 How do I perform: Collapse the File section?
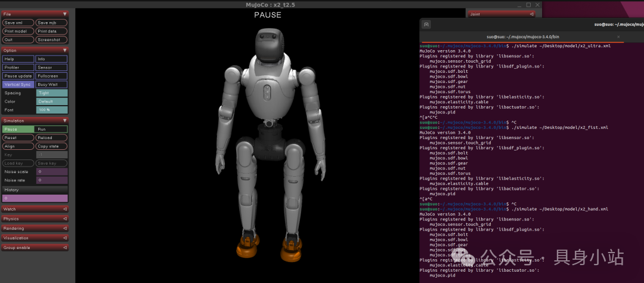tap(35, 14)
